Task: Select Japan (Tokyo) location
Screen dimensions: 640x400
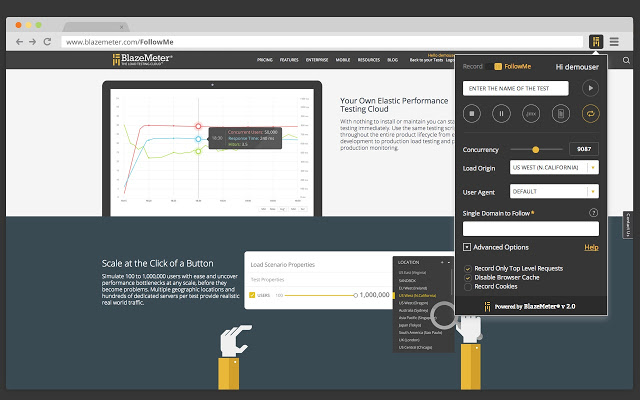Action: [410, 325]
